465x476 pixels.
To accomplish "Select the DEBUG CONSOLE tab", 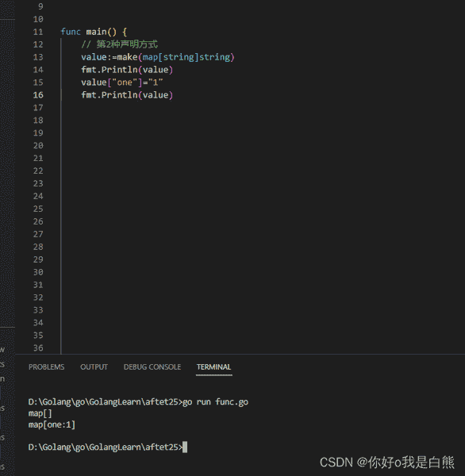I will pyautogui.click(x=152, y=367).
